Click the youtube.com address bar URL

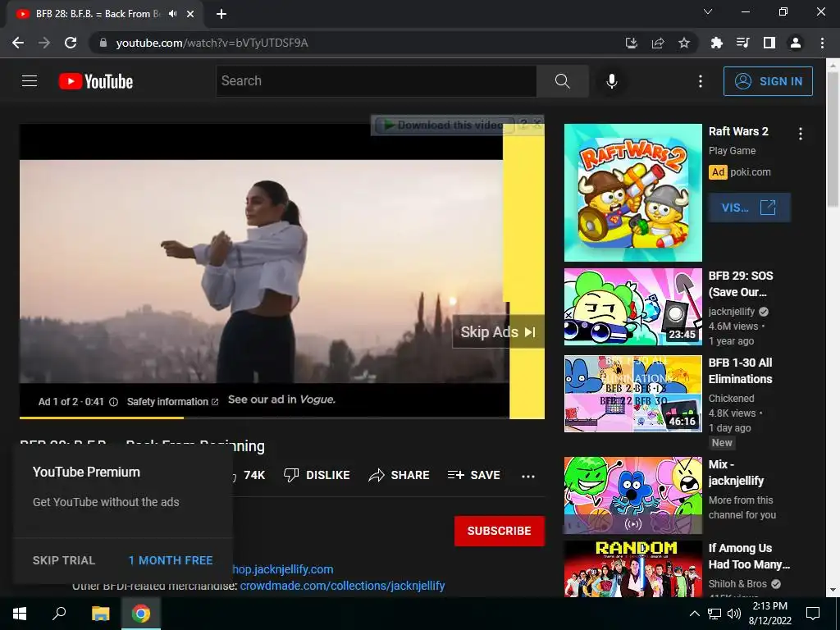click(212, 43)
